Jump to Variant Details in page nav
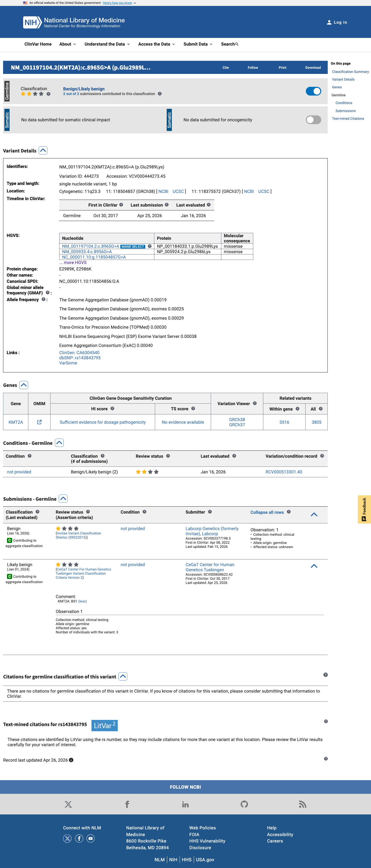 point(343,80)
